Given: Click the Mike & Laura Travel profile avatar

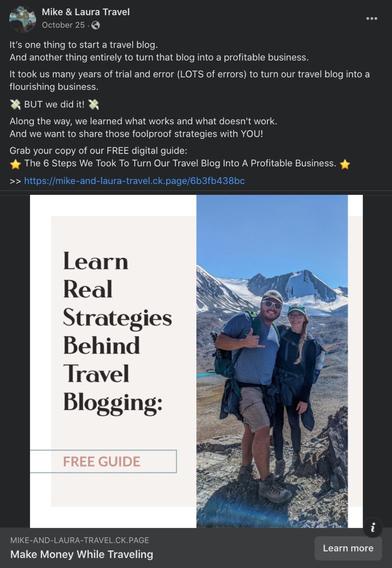Looking at the screenshot, I should click(22, 19).
